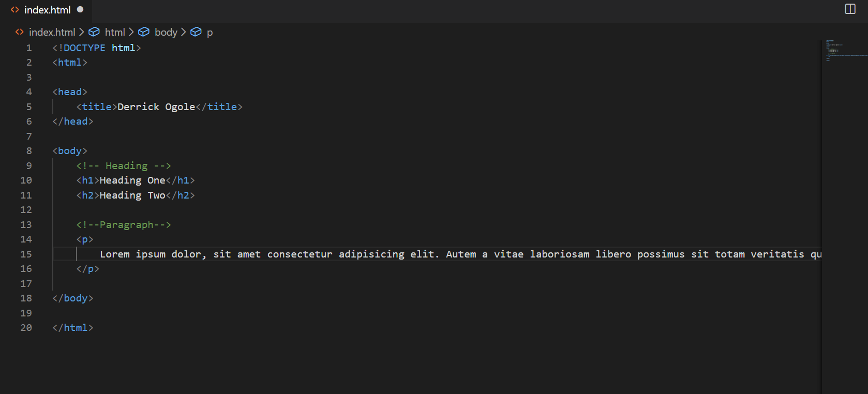The height and width of the screenshot is (394, 868).
Task: Click the html symbol icon in breadcrumbs
Action: 94,32
